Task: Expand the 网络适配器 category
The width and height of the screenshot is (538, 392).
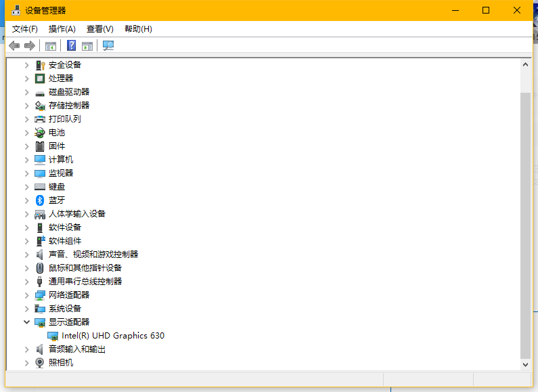Action: tap(26, 295)
